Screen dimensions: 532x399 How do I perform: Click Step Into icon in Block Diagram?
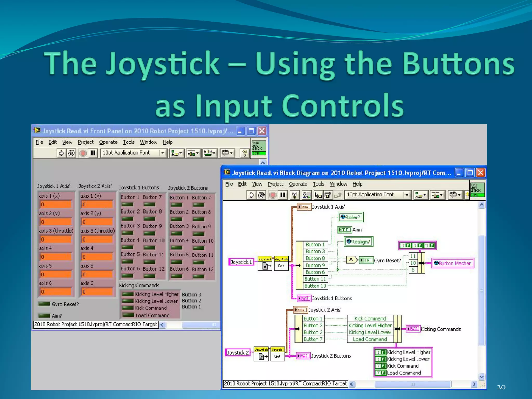click(x=318, y=195)
